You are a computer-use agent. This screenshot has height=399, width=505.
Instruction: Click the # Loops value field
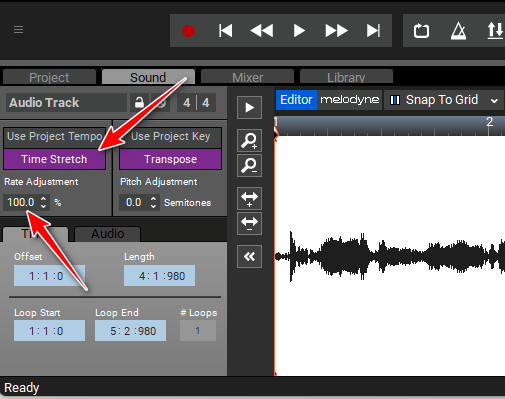tap(198, 331)
